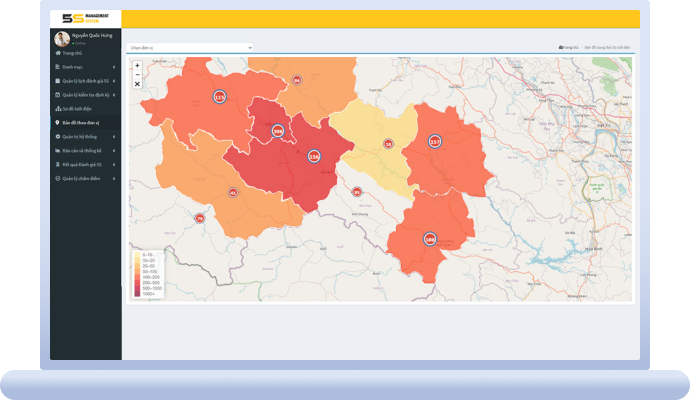
Task: Open the 'Chọn đơn vị' dropdown
Action: [x=190, y=47]
